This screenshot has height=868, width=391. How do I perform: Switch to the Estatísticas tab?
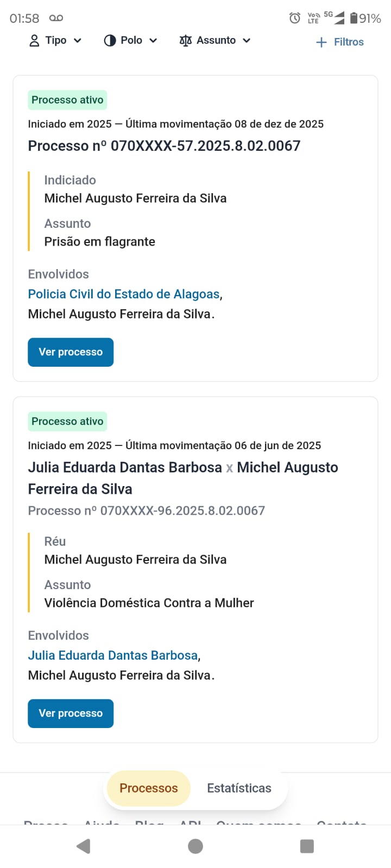click(x=239, y=788)
